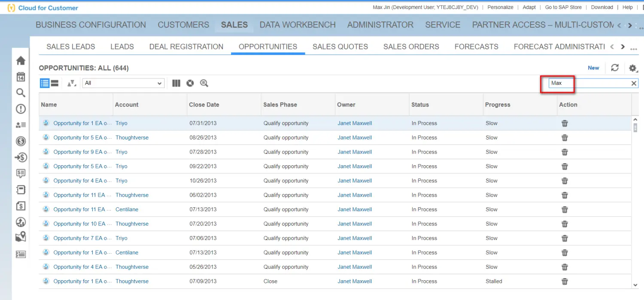Image resolution: width=644 pixels, height=300 pixels.
Task: Click the table scrollbar up arrow
Action: pos(635,119)
